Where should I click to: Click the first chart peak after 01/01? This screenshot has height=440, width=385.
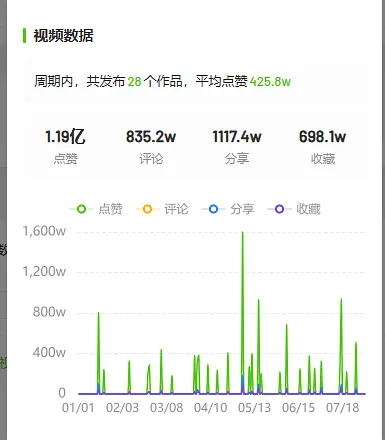tap(98, 313)
